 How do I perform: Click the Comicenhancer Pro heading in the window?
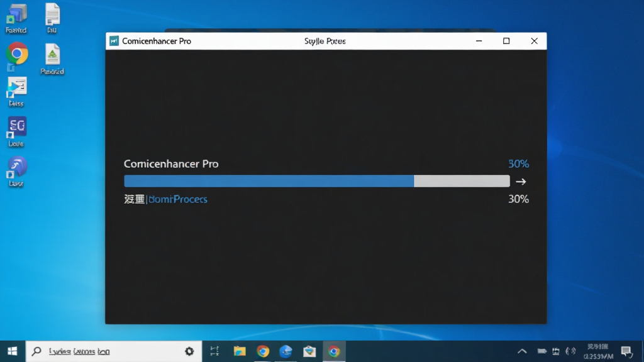coord(171,164)
